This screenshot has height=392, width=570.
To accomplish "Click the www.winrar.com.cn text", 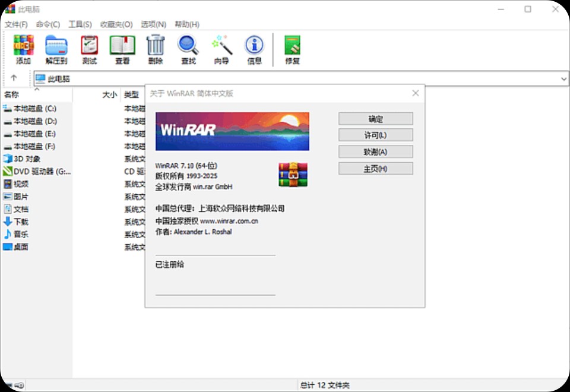I will (x=229, y=221).
